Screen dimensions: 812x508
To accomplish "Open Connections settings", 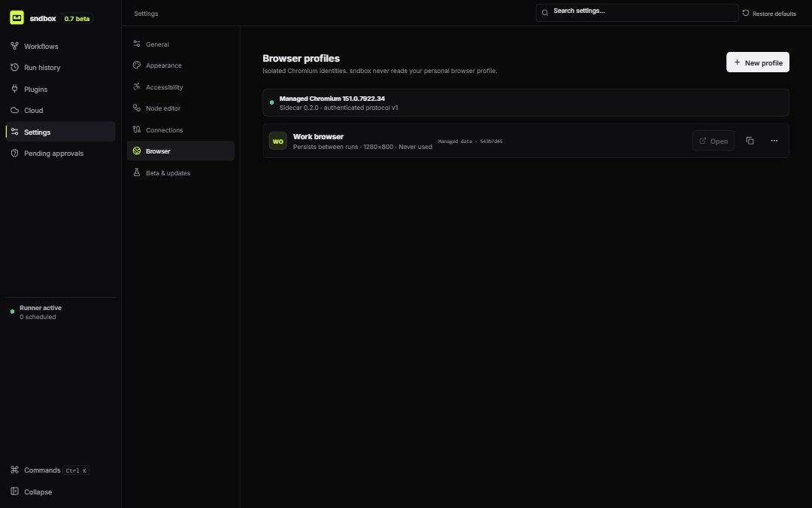I will pos(180,130).
